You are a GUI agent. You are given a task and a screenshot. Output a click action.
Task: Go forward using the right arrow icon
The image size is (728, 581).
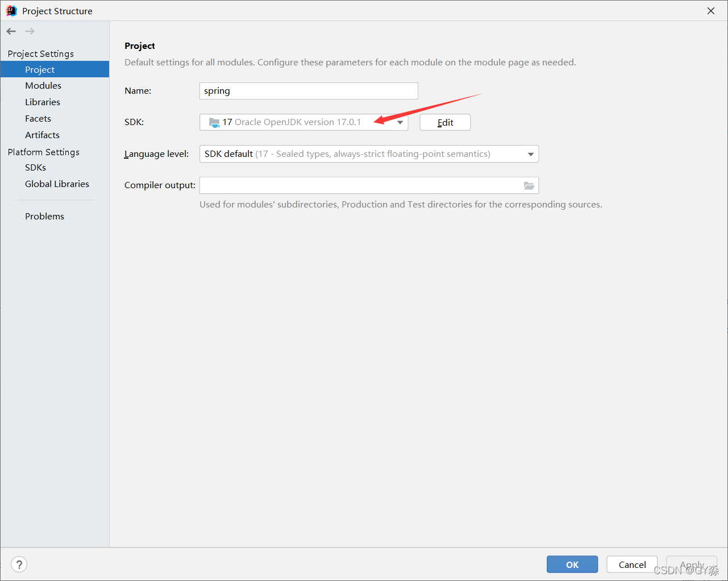click(x=30, y=31)
